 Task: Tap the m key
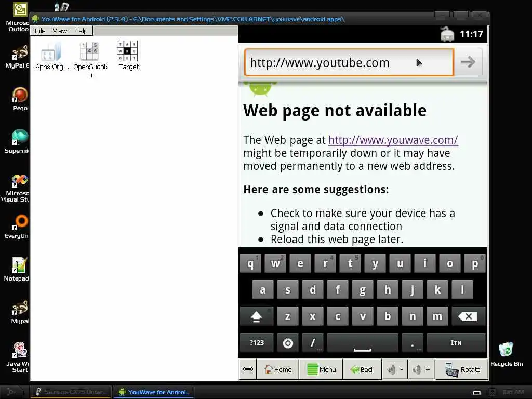tap(437, 316)
